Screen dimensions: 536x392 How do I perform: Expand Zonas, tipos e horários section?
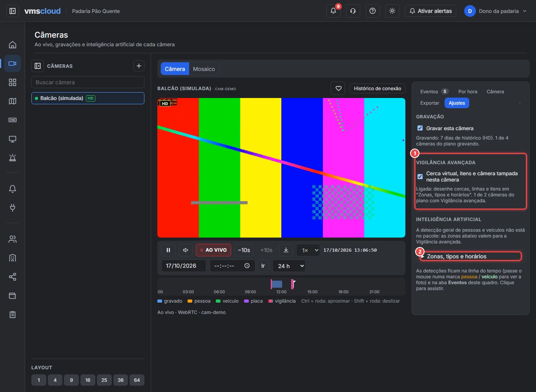point(471,256)
